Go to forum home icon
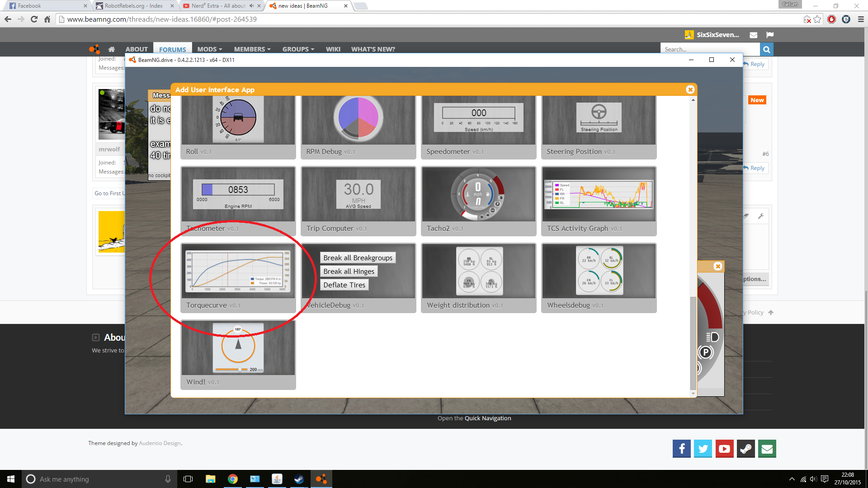Viewport: 868px width, 488px height. coord(111,49)
